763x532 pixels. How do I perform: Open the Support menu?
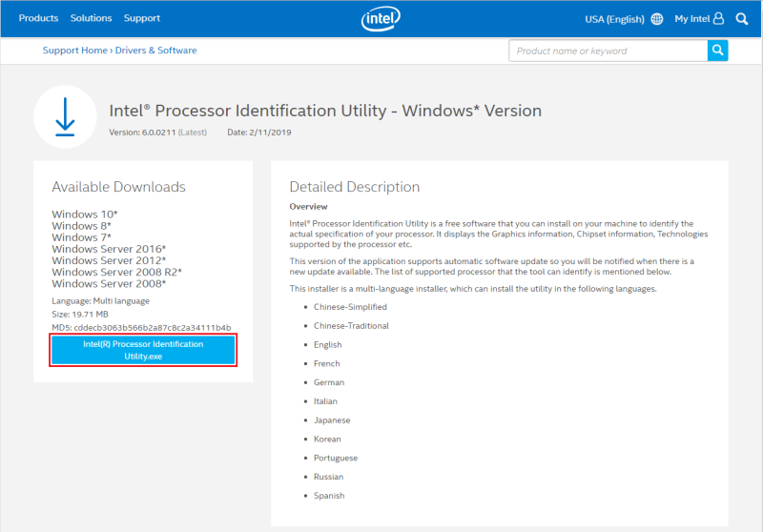coord(141,18)
